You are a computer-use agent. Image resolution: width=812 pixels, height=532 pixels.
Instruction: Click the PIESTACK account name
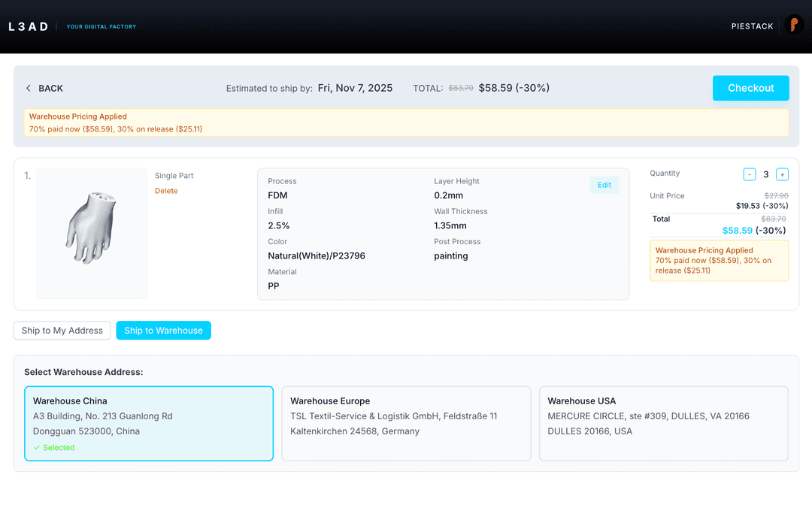[752, 26]
